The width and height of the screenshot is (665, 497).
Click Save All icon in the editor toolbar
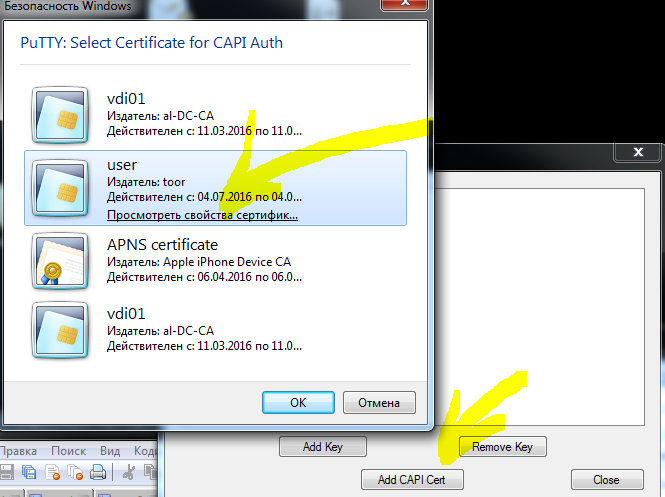[29, 472]
